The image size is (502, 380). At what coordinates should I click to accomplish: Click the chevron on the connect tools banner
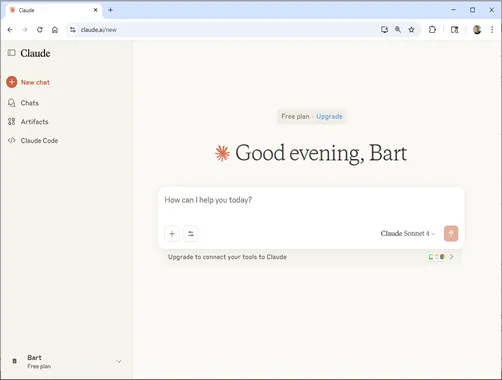(451, 257)
